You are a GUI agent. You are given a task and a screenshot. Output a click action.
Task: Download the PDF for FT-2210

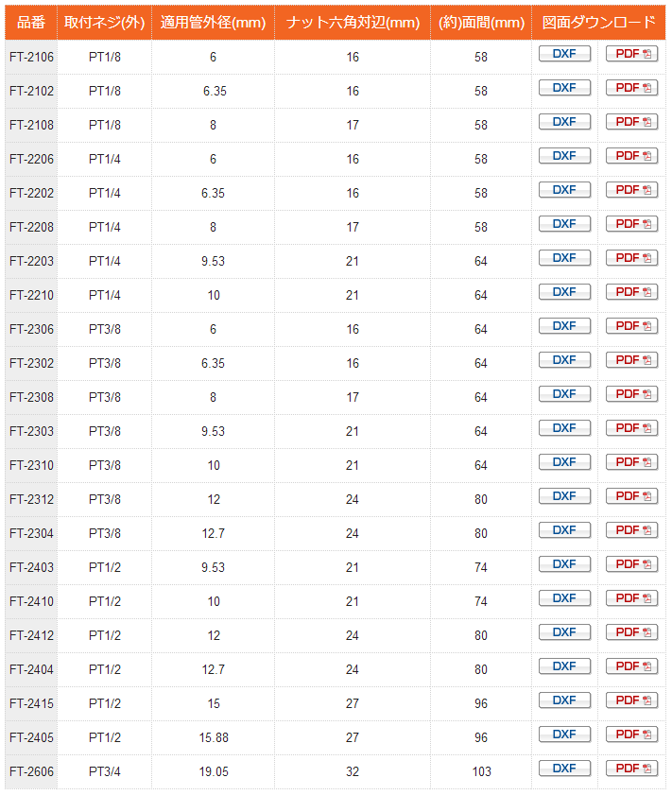632,292
